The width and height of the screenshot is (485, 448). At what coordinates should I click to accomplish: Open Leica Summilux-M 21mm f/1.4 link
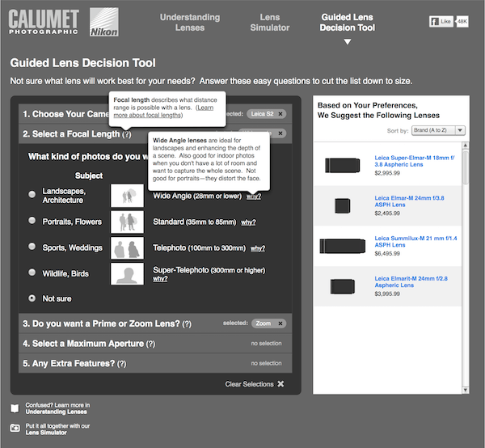[x=415, y=242]
